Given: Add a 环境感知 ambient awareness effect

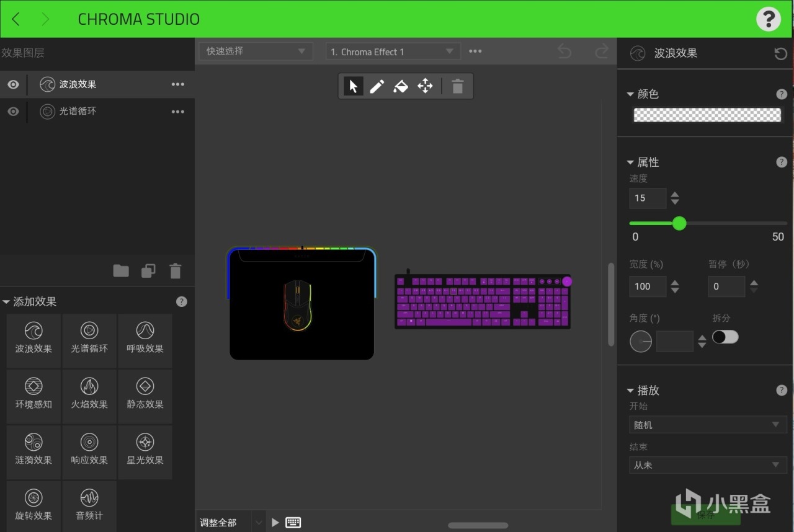Looking at the screenshot, I should [33, 396].
